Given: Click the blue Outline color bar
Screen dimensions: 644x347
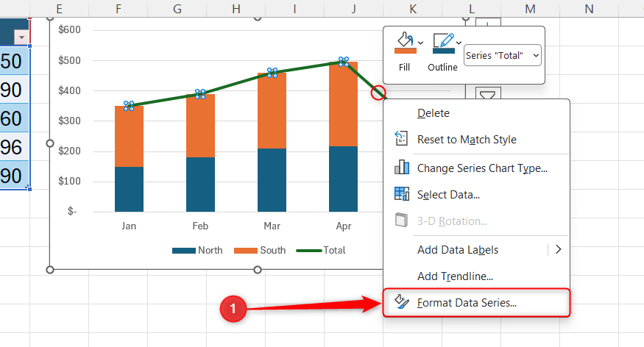Looking at the screenshot, I should (x=444, y=51).
